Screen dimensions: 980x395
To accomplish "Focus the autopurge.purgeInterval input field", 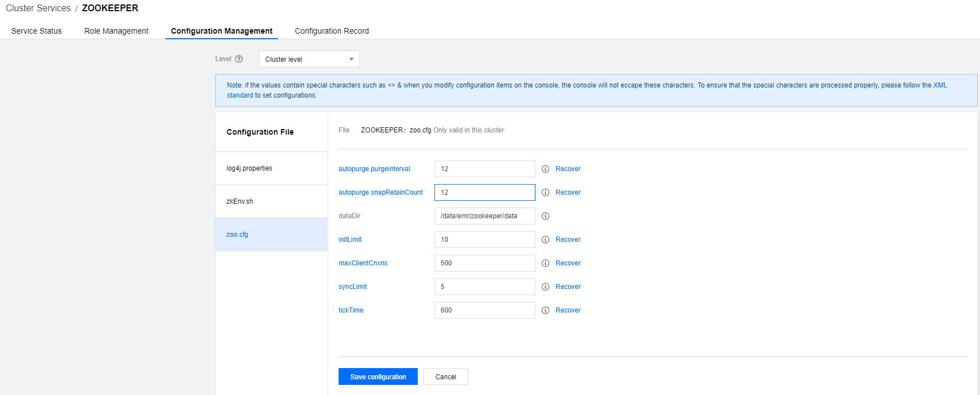I will (485, 169).
